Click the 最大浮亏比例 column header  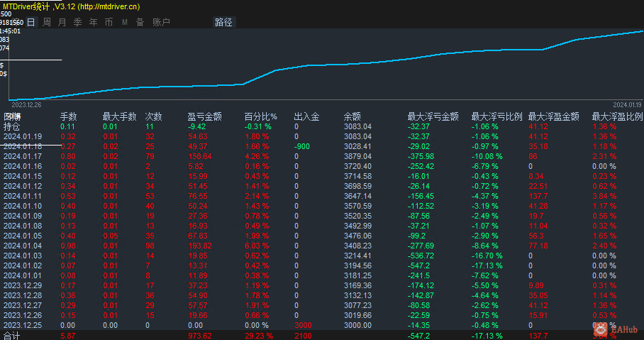[496, 116]
